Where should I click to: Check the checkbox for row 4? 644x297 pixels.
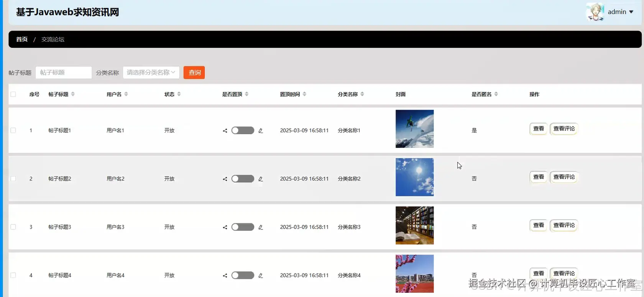coord(13,275)
